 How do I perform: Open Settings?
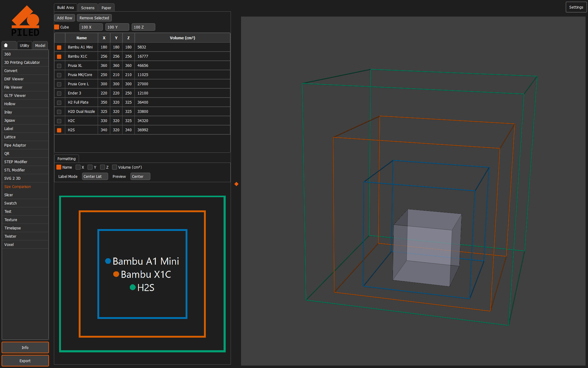click(x=576, y=7)
